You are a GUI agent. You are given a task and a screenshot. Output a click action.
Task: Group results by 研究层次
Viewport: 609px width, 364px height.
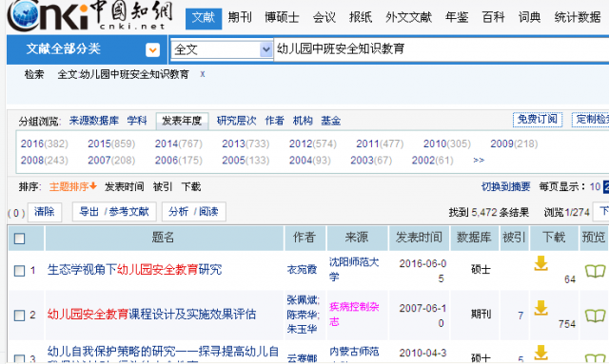point(237,121)
